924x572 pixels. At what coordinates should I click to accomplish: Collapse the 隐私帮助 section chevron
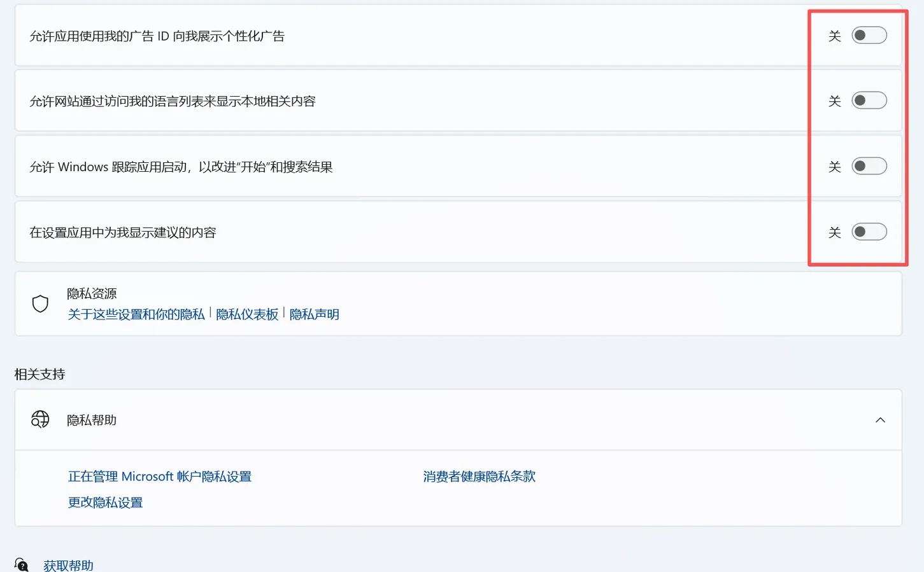(x=880, y=420)
